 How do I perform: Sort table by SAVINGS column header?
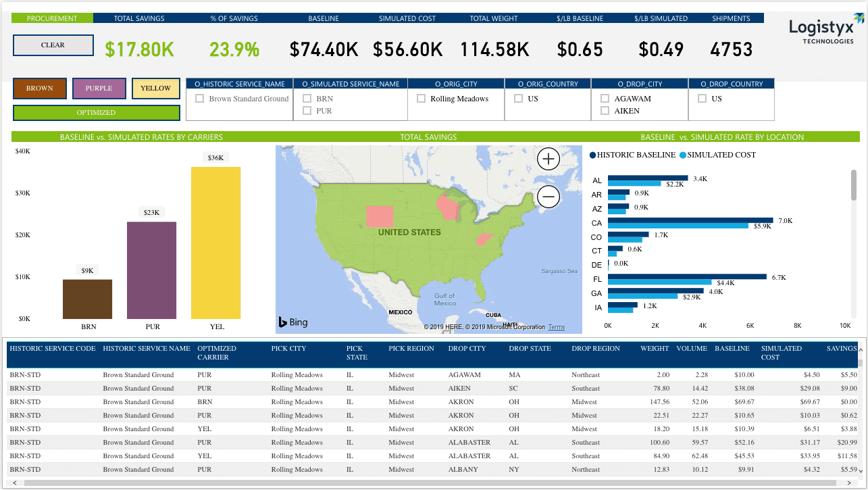(842, 349)
